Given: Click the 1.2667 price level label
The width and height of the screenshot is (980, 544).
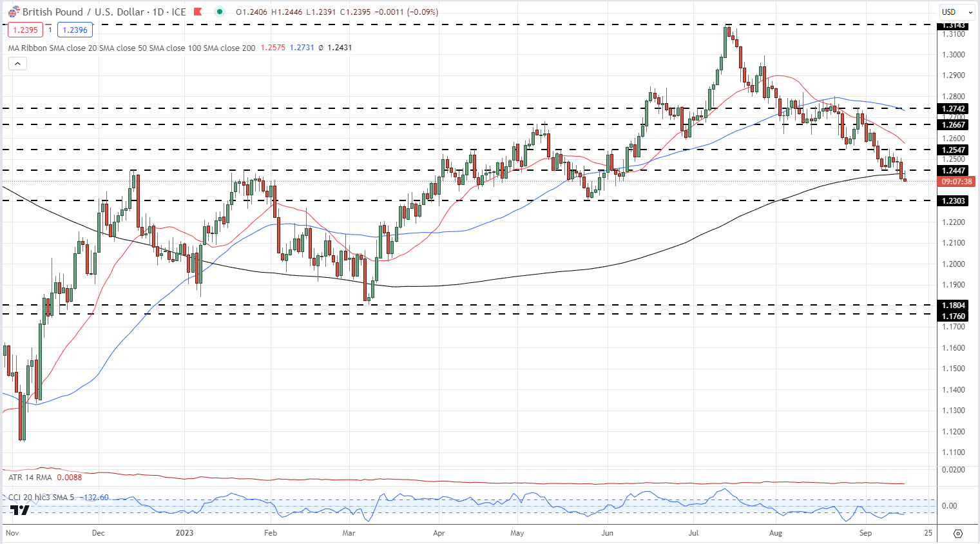Looking at the screenshot, I should 954,125.
